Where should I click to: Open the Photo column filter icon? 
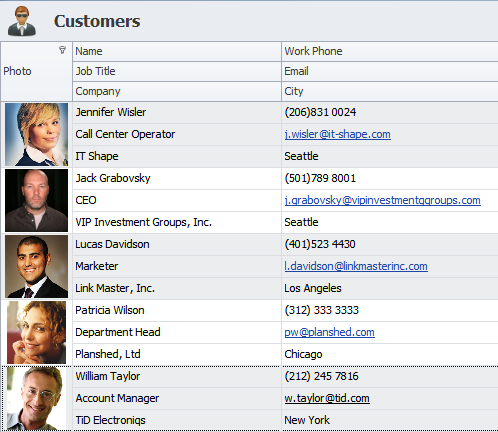point(62,50)
